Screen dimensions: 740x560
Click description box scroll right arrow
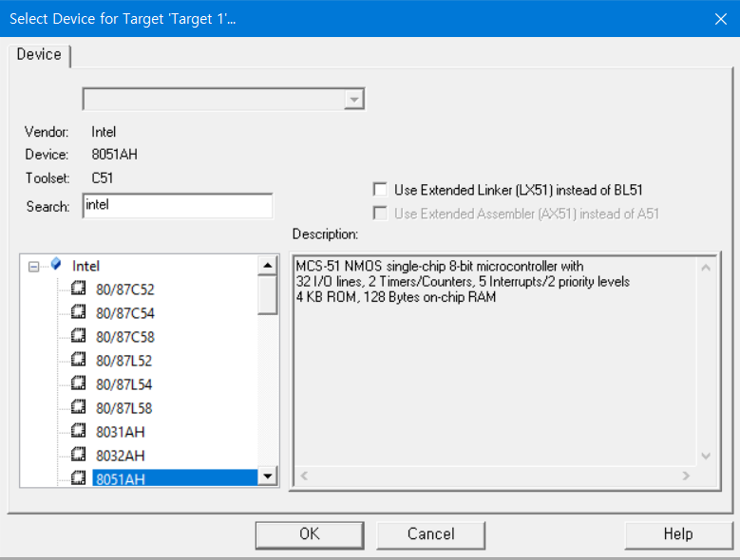[686, 476]
